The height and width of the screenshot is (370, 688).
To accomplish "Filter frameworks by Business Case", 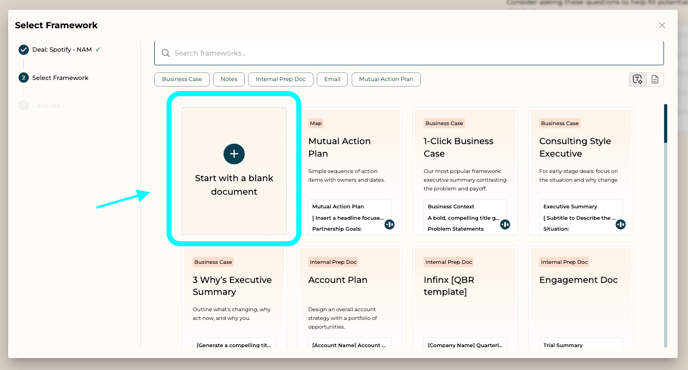I will (182, 79).
